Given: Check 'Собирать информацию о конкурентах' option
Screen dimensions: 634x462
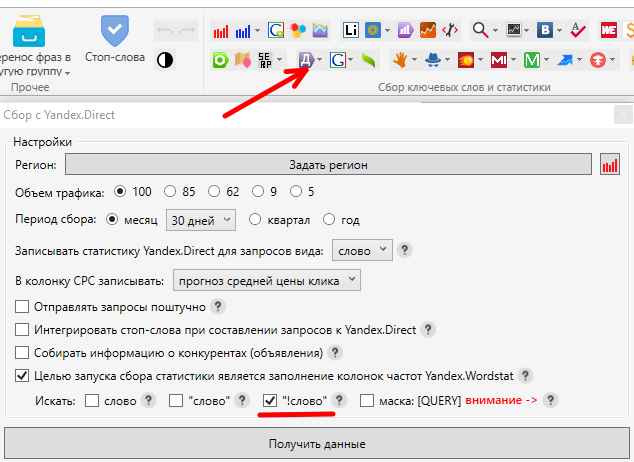Looking at the screenshot, I should click(x=23, y=353).
